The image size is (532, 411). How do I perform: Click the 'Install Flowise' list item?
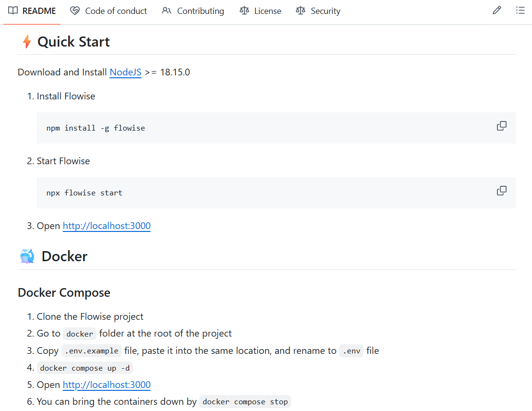tap(66, 97)
